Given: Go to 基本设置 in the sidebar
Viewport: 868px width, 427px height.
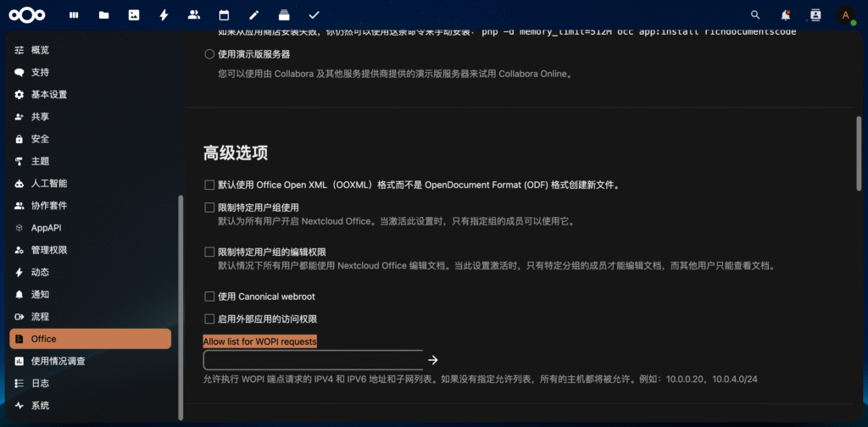Looking at the screenshot, I should click(x=49, y=94).
